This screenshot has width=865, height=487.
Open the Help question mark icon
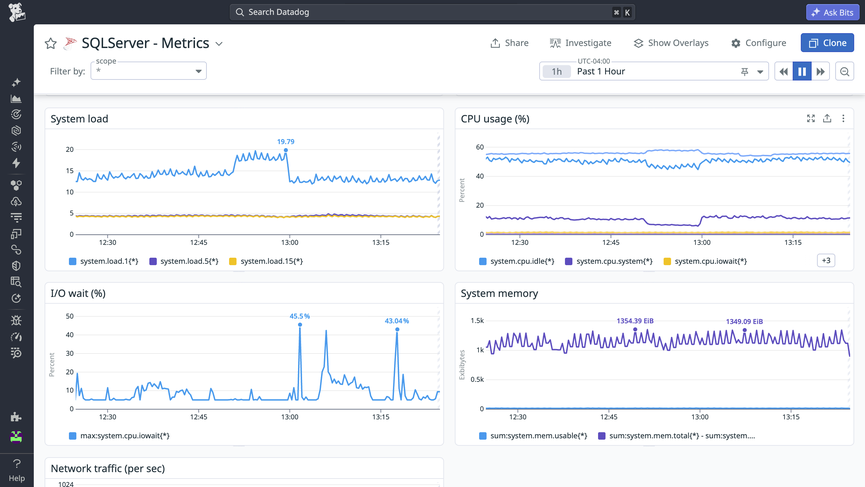[17, 464]
